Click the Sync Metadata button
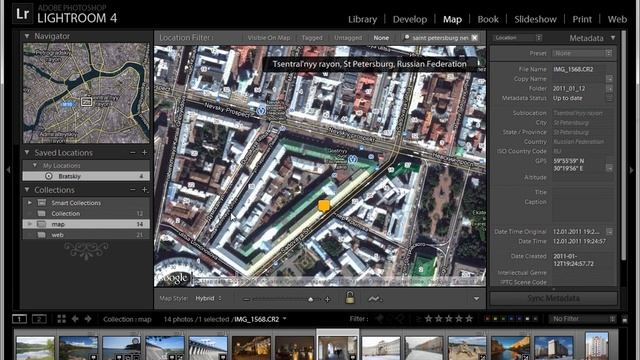The height and width of the screenshot is (360, 640). (553, 298)
